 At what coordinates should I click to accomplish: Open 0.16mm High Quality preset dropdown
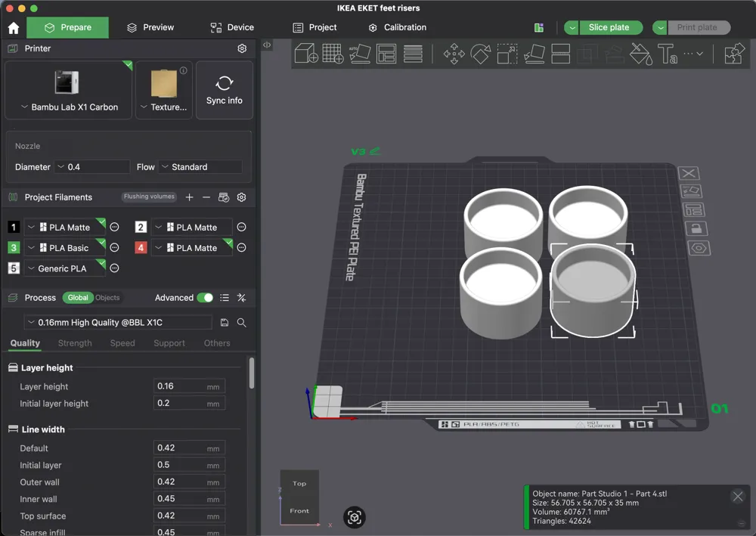(118, 323)
